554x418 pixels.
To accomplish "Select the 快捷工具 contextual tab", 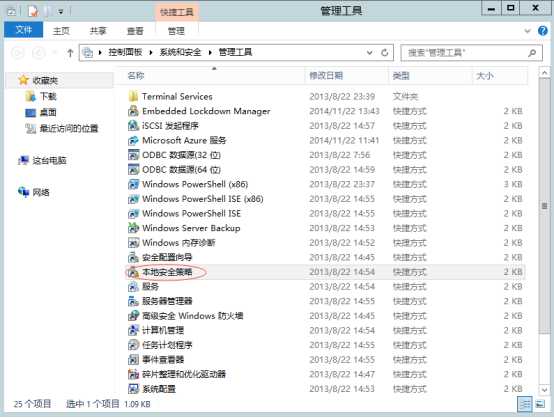I will pyautogui.click(x=177, y=12).
